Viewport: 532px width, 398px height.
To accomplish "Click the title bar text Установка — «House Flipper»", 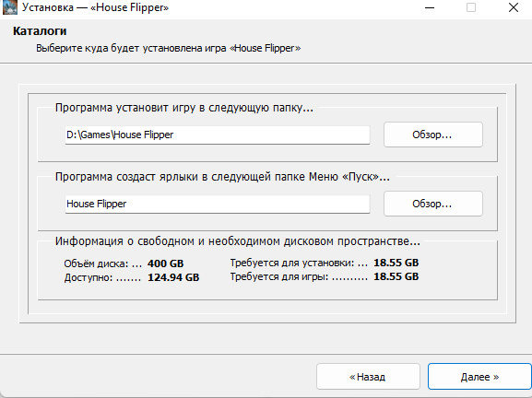I will pyautogui.click(x=95, y=7).
